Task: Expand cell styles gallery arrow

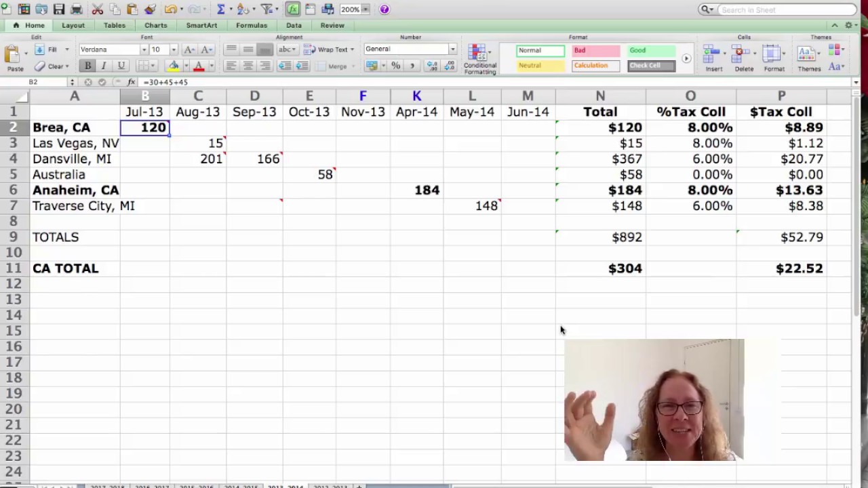Action: tap(686, 58)
